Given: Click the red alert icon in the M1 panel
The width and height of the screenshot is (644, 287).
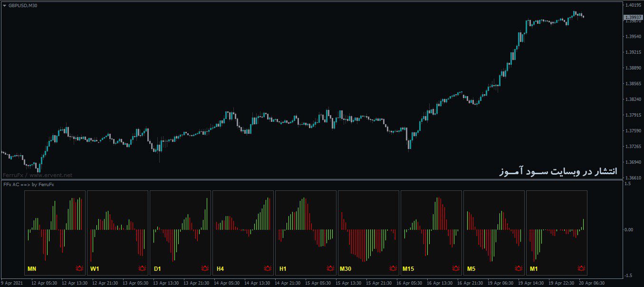Looking at the screenshot, I should [x=581, y=269].
